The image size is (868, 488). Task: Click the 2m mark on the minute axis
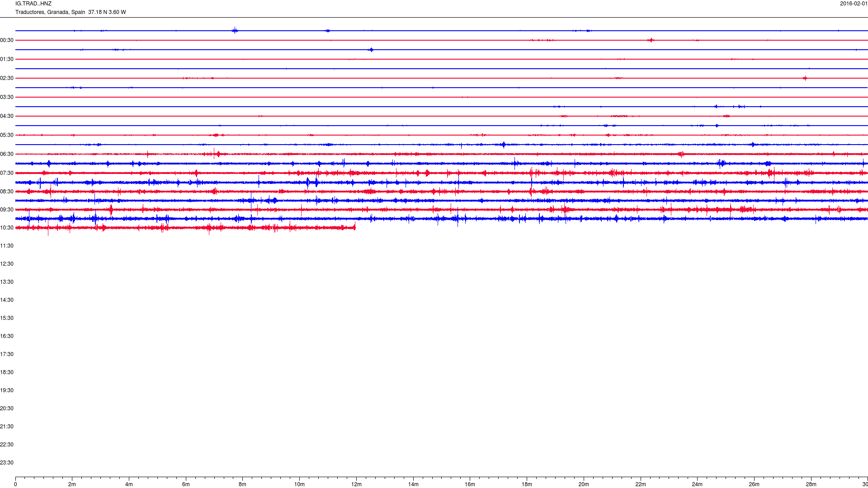point(72,484)
